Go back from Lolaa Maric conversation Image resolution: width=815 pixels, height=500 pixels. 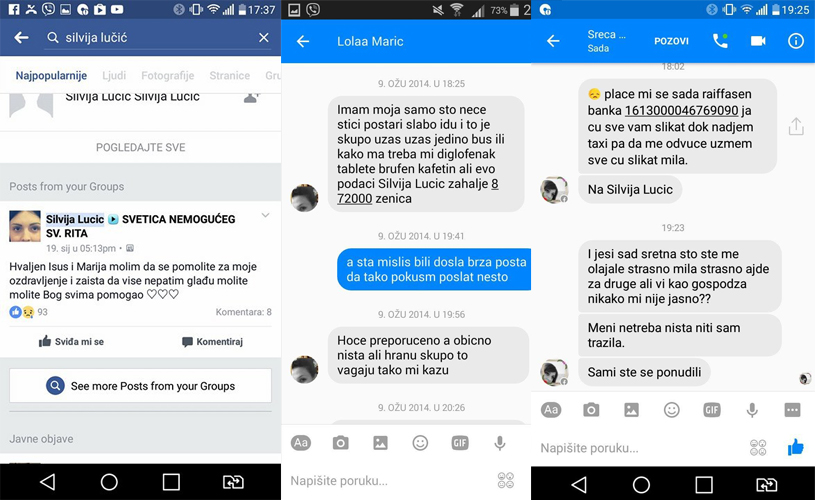(x=303, y=42)
